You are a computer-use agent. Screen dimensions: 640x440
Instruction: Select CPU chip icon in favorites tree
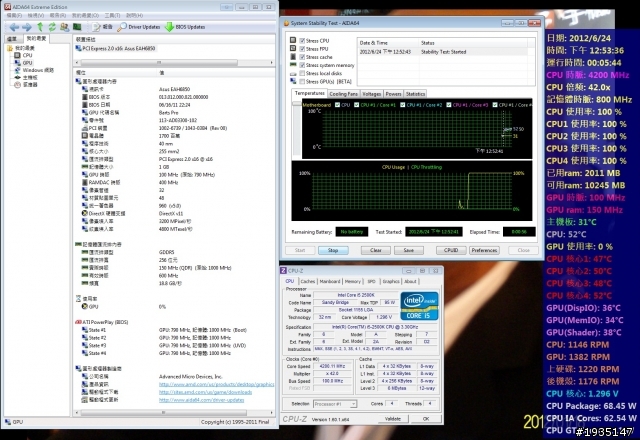tap(17, 56)
